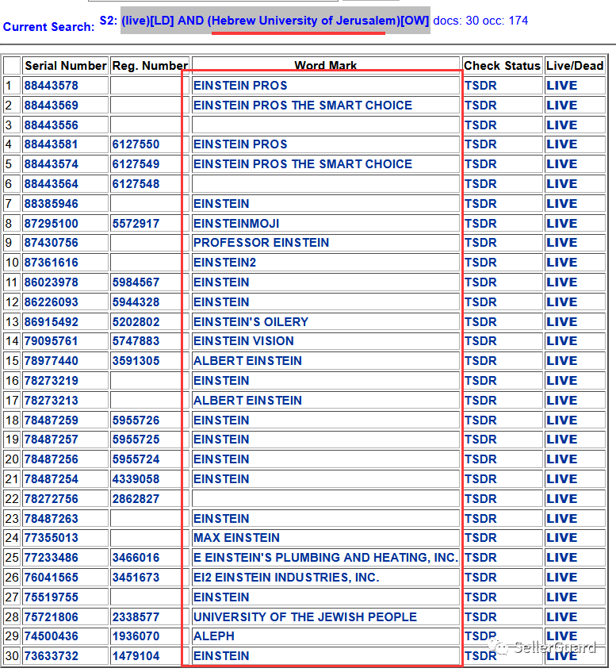
Task: Click registration number 3466016
Action: coord(136,557)
